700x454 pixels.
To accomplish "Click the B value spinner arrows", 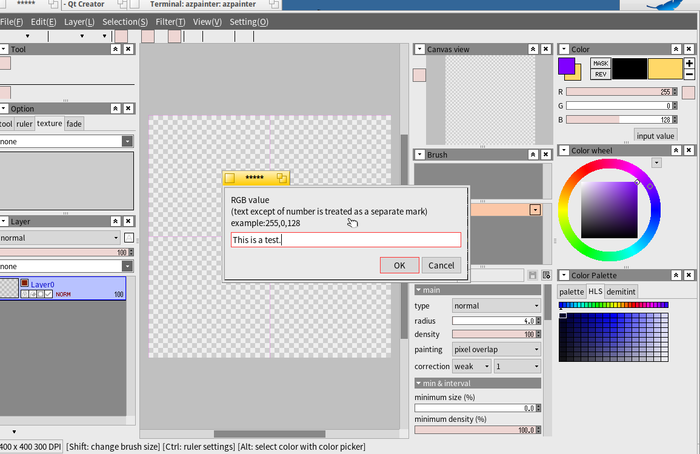I will (675, 120).
